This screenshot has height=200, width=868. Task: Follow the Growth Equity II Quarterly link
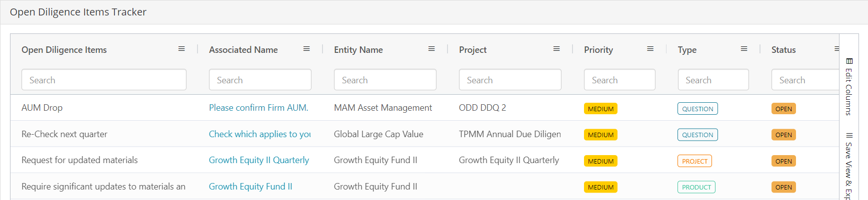[x=259, y=160]
